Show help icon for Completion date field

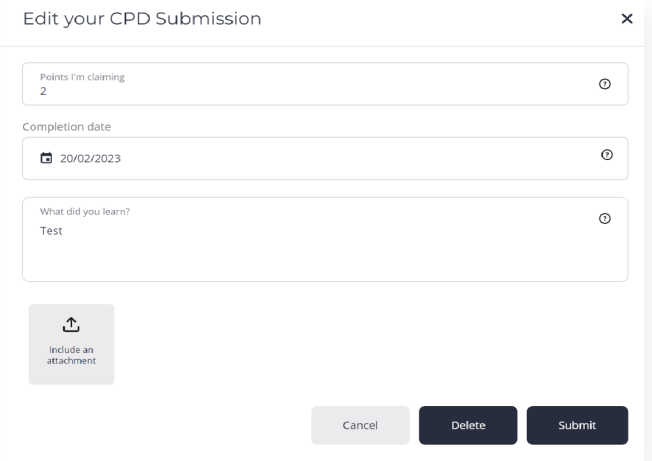[607, 155]
